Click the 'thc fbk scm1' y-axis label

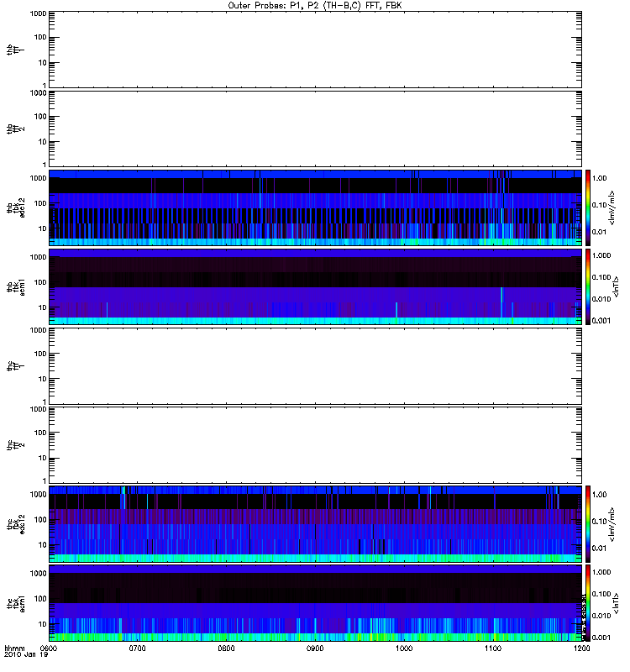pos(15,603)
